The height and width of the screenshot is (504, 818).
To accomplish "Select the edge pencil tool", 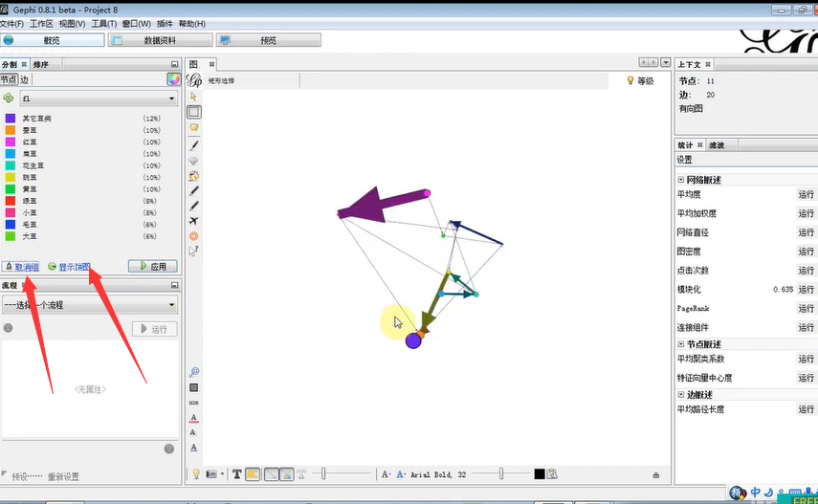I will [x=194, y=206].
